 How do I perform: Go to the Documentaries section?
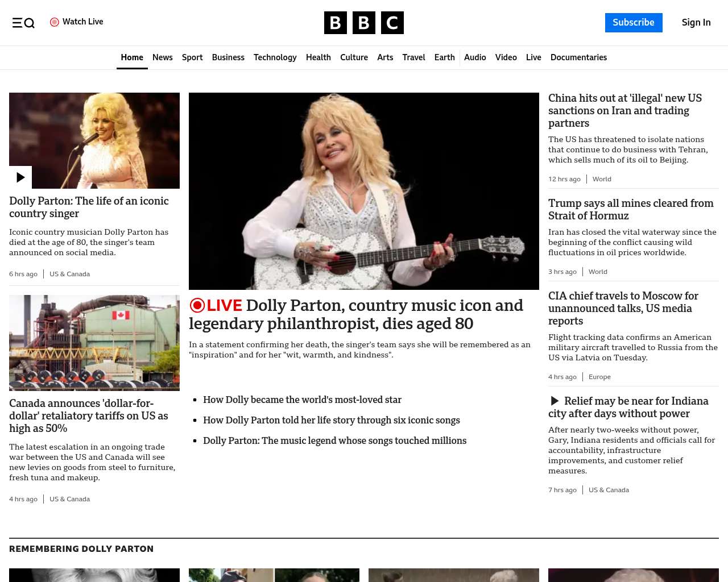pyautogui.click(x=578, y=57)
